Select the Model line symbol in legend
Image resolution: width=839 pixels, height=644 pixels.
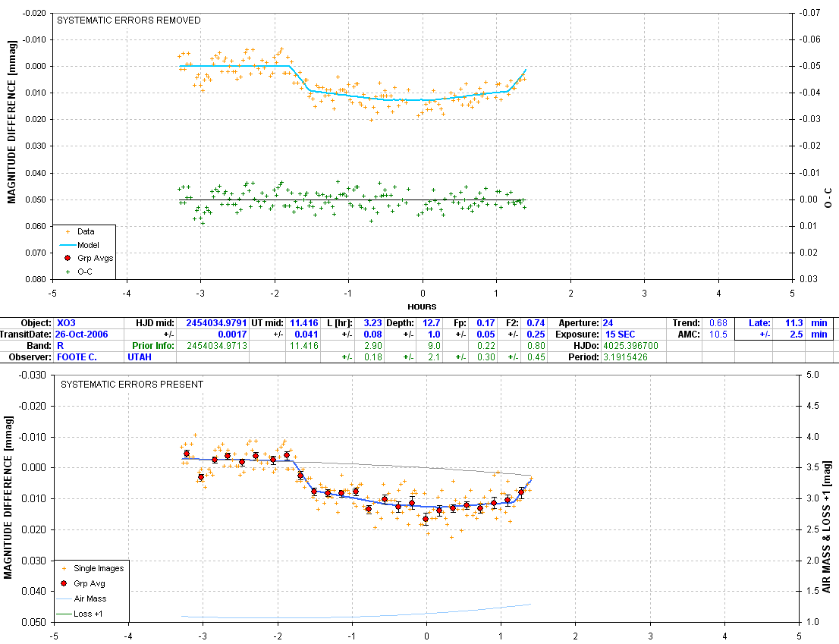68,245
